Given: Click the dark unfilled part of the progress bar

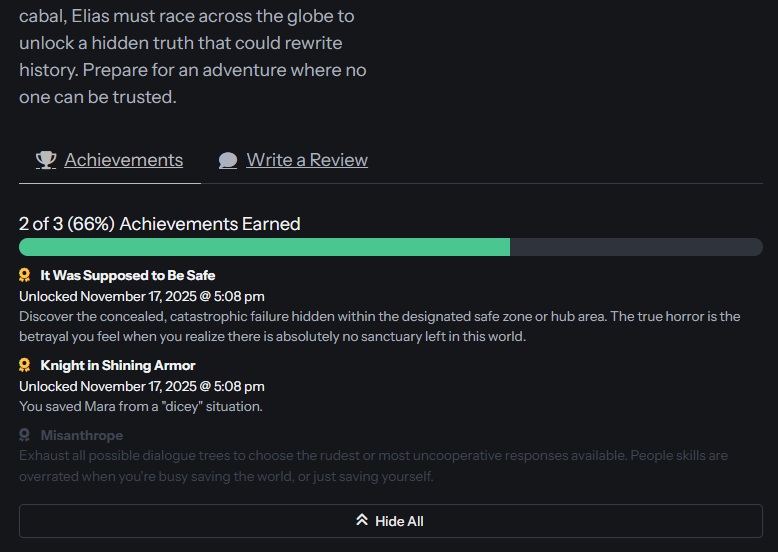Looking at the screenshot, I should (x=636, y=247).
